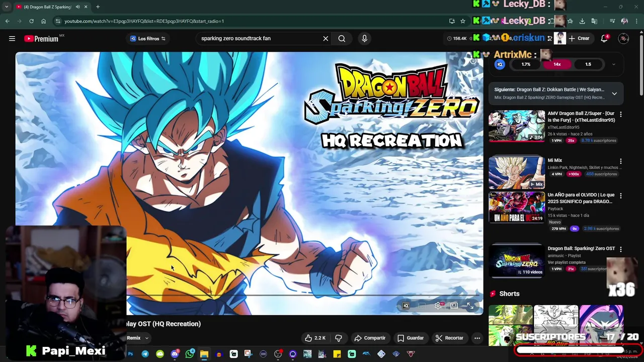Open the Mi Mix thumbnail

(x=517, y=172)
